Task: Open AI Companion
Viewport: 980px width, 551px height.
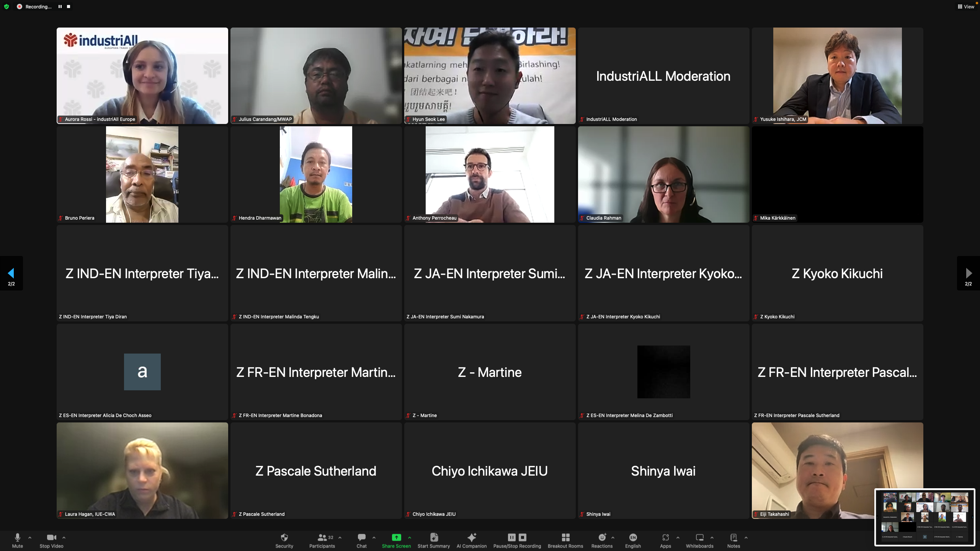Action: pyautogui.click(x=472, y=540)
